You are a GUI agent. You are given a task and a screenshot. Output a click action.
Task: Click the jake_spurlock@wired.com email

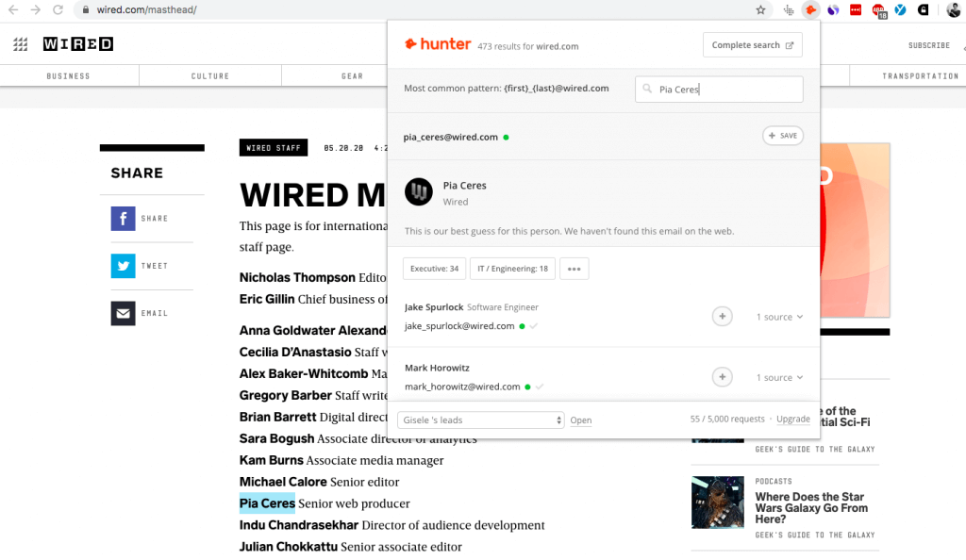pyautogui.click(x=459, y=326)
